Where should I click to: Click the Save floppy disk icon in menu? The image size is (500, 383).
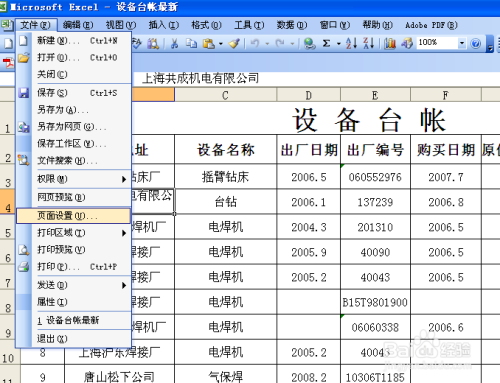(24, 93)
